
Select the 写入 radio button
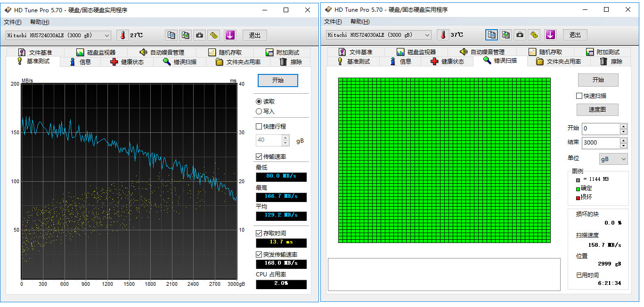pyautogui.click(x=259, y=112)
